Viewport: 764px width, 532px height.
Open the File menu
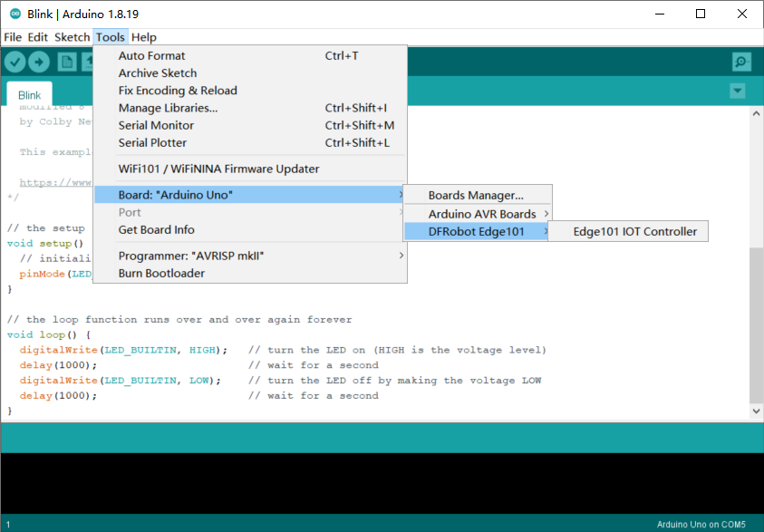pos(13,37)
